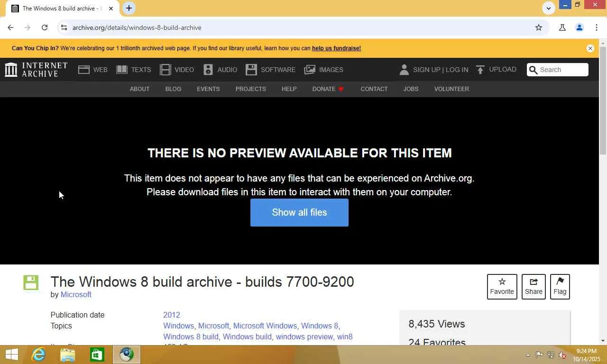Click the browser address bar URL
The width and height of the screenshot is (607, 364).
(x=137, y=27)
